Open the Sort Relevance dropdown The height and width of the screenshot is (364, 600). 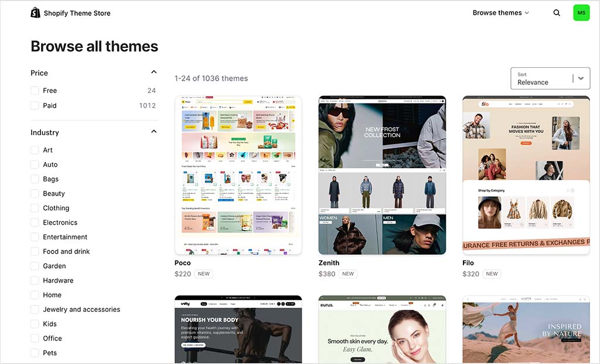coord(550,78)
